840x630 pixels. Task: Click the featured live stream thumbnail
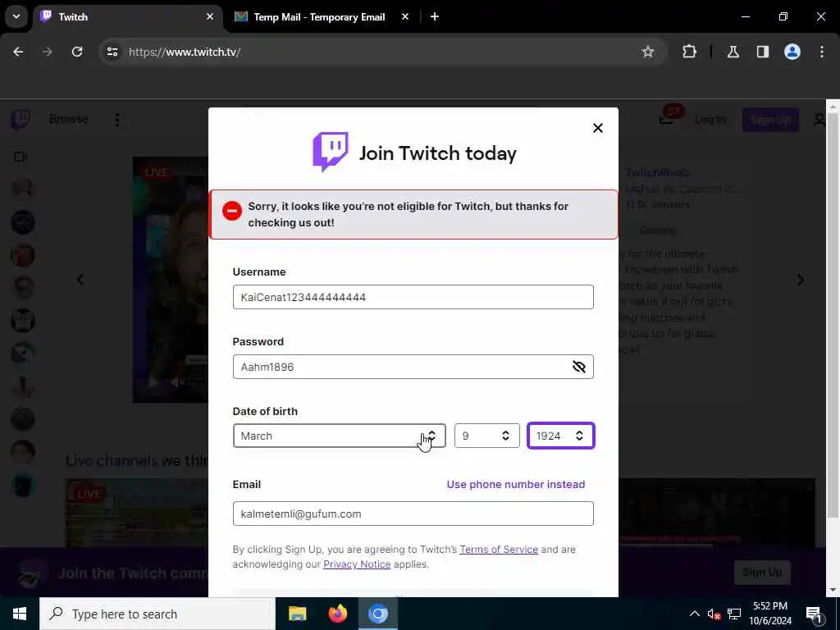click(171, 280)
